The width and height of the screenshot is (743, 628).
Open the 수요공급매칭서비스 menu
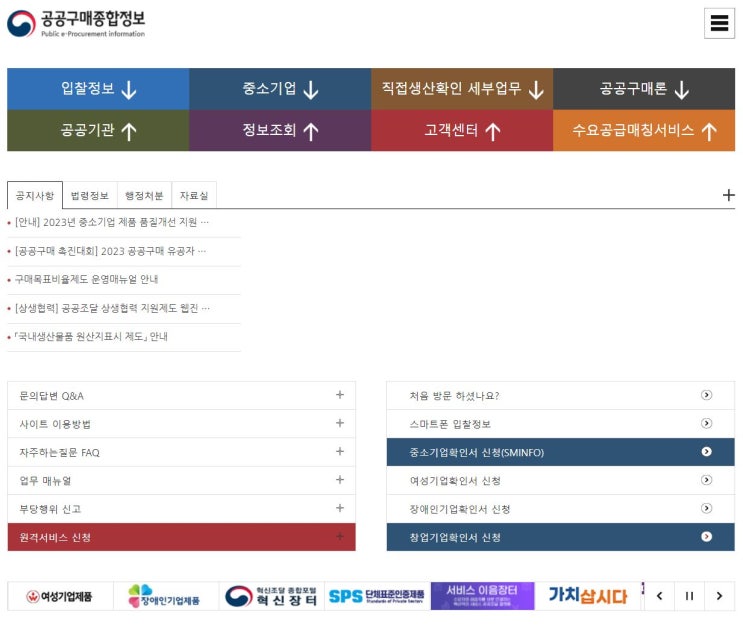click(644, 130)
